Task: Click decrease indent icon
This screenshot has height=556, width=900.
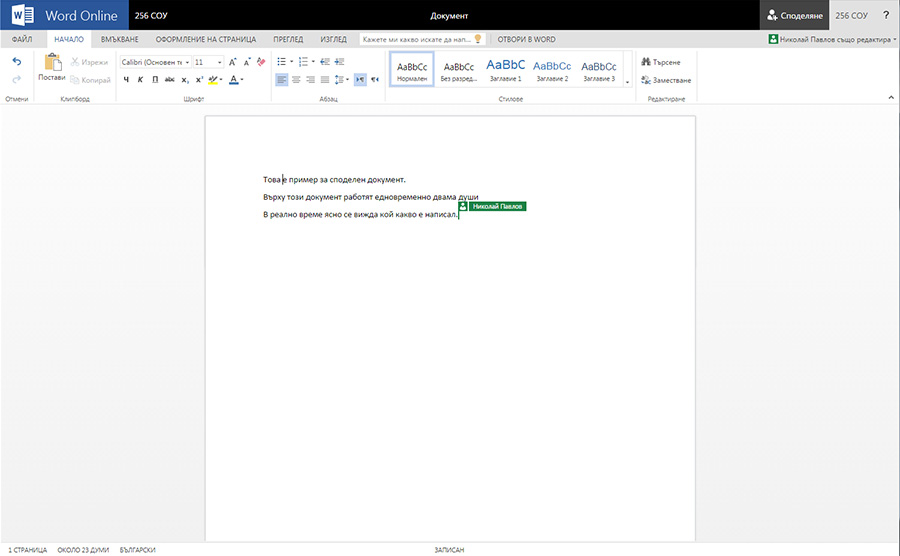Action: 325,61
